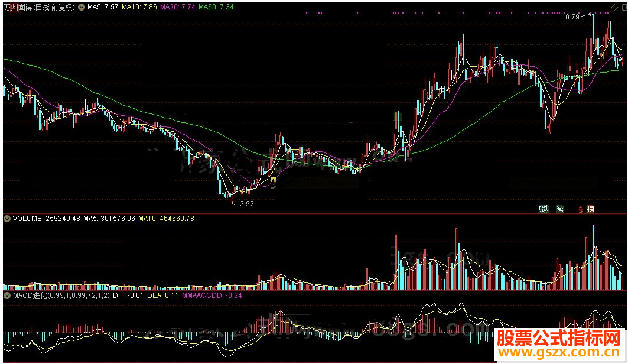This screenshot has width=628, height=364.
Task: Expand the main chart indicator dropdown arrow
Action: pyautogui.click(x=82, y=7)
